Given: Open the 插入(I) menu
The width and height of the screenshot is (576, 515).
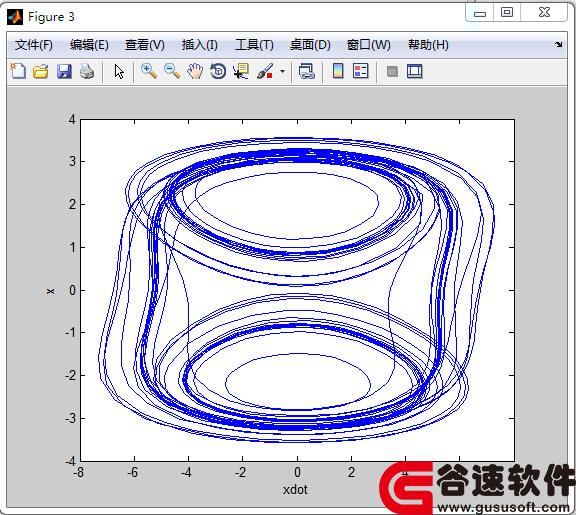Looking at the screenshot, I should (199, 45).
